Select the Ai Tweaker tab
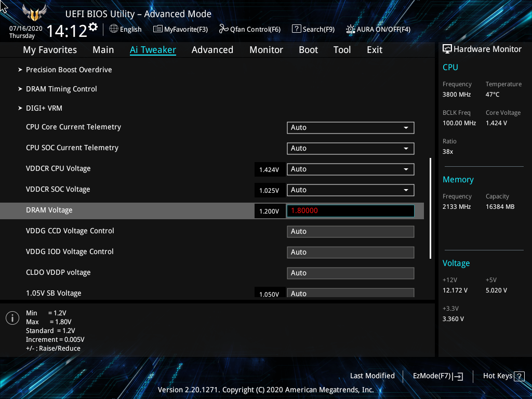The width and height of the screenshot is (532, 399). [x=153, y=50]
